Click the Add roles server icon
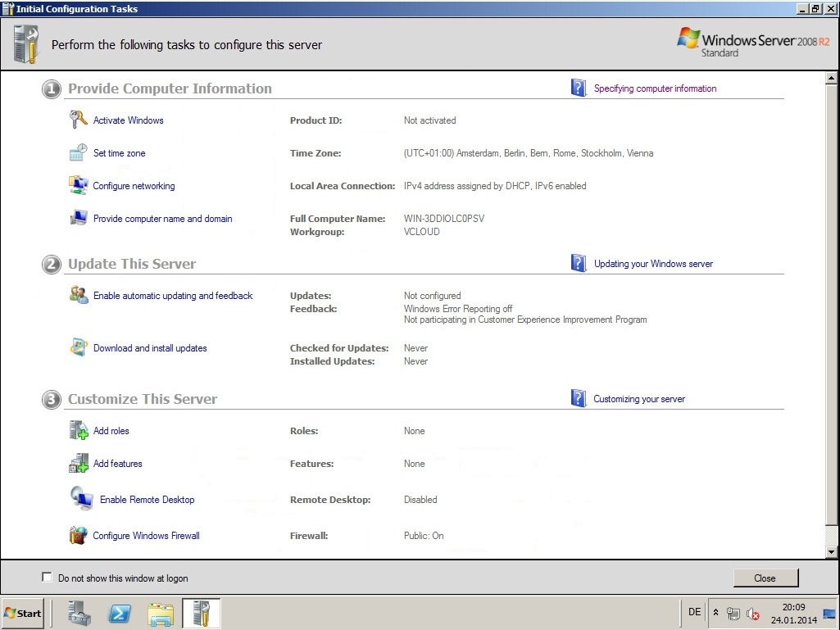Image resolution: width=840 pixels, height=630 pixels. [79, 430]
